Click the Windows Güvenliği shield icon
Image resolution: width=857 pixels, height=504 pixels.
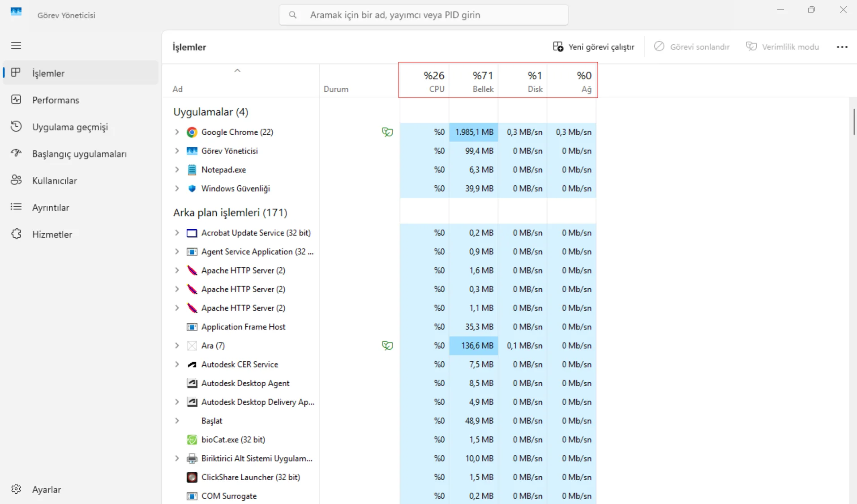(x=192, y=188)
